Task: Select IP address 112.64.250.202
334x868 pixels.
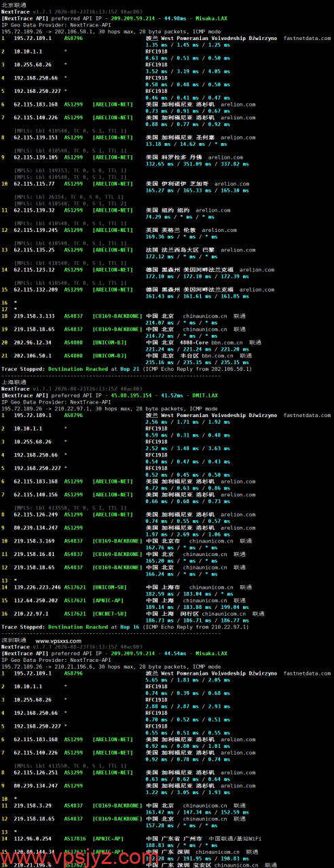Action: click(37, 599)
